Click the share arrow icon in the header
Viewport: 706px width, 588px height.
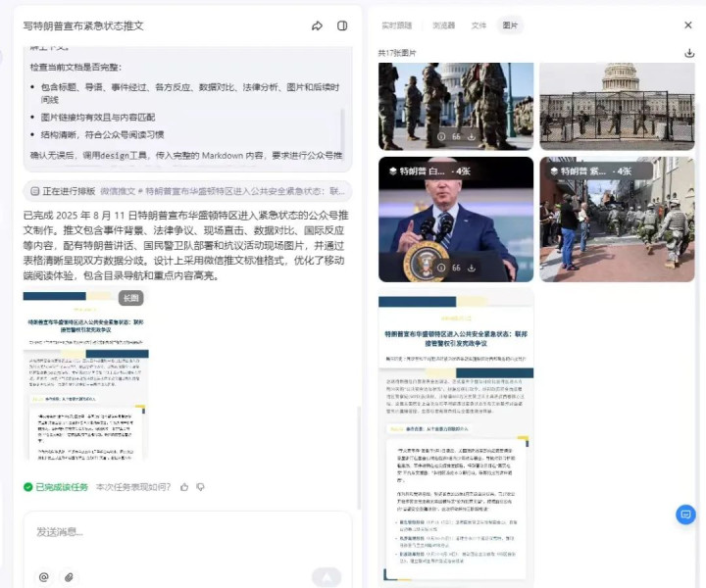pos(317,25)
